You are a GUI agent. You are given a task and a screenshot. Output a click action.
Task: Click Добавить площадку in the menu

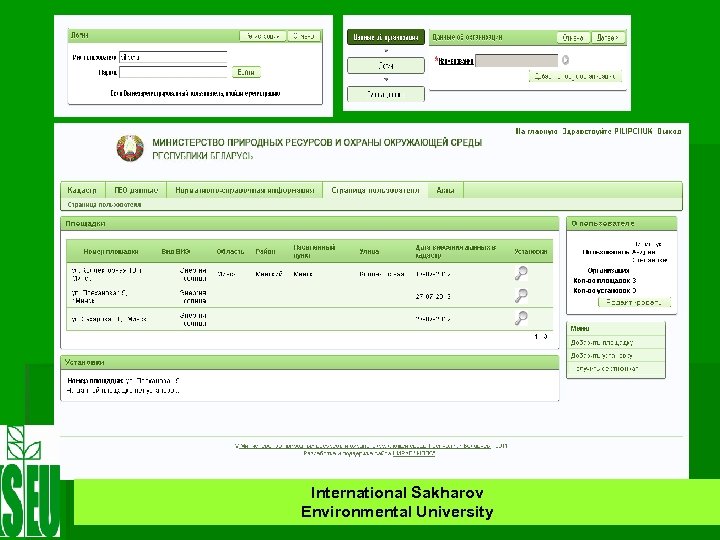tap(602, 343)
